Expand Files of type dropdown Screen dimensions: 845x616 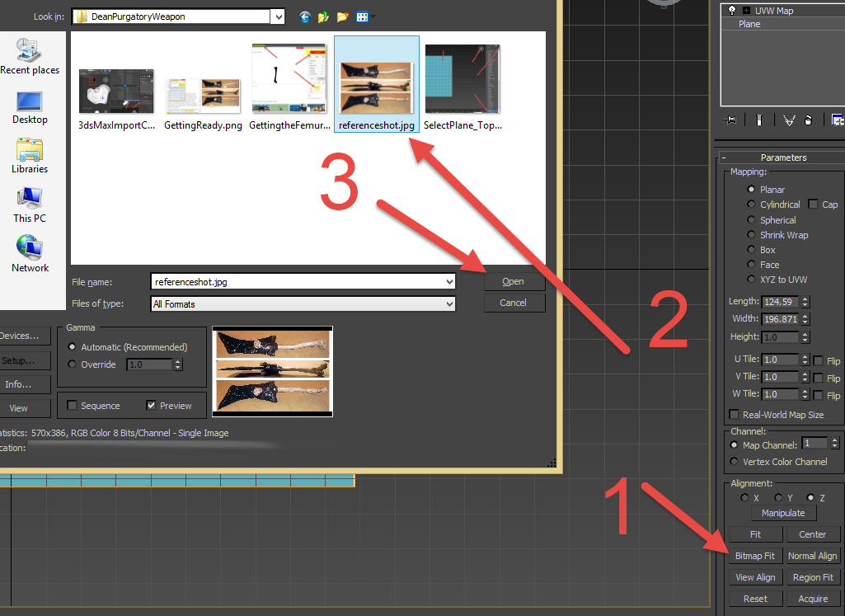click(449, 304)
